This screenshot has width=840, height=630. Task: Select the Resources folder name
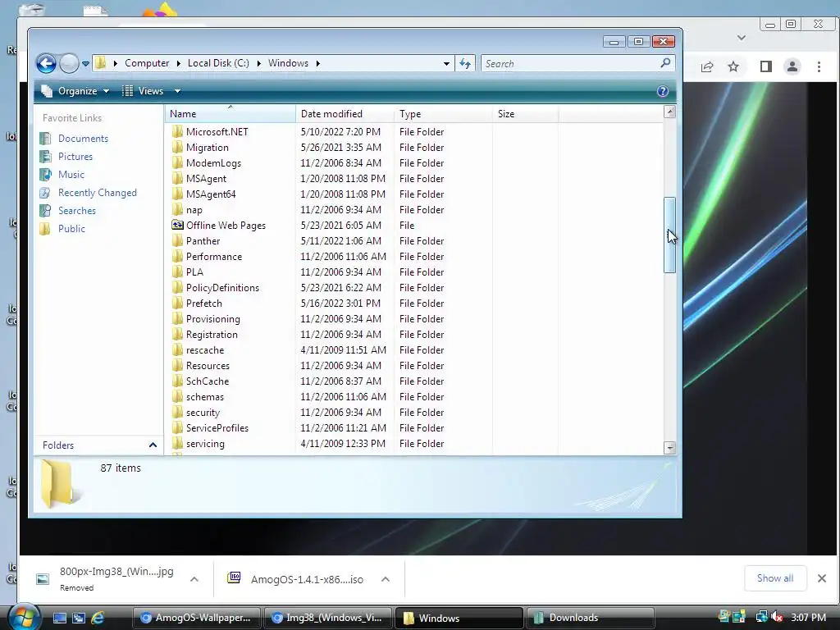point(208,365)
